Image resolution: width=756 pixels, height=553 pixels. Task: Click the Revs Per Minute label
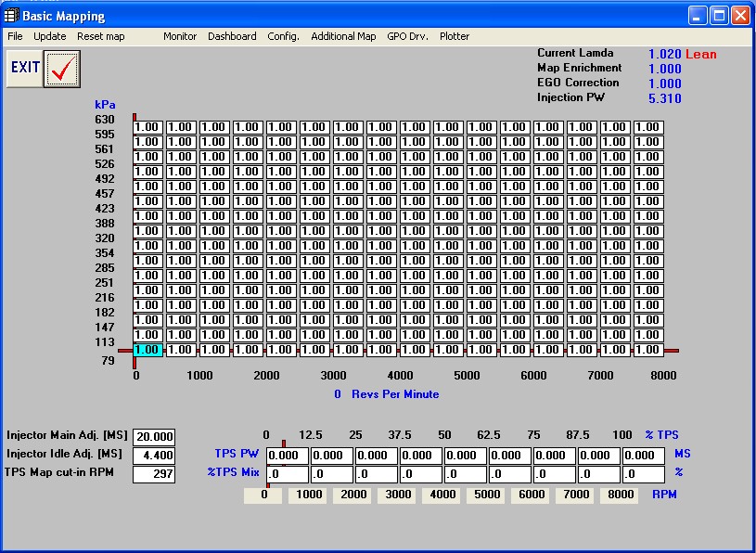pos(395,394)
